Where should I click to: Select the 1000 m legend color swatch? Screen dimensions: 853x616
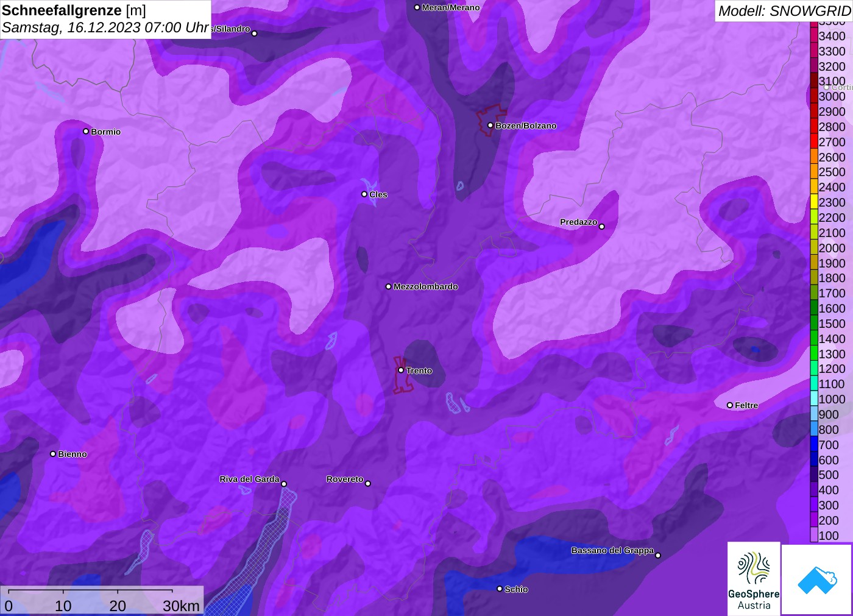814,398
